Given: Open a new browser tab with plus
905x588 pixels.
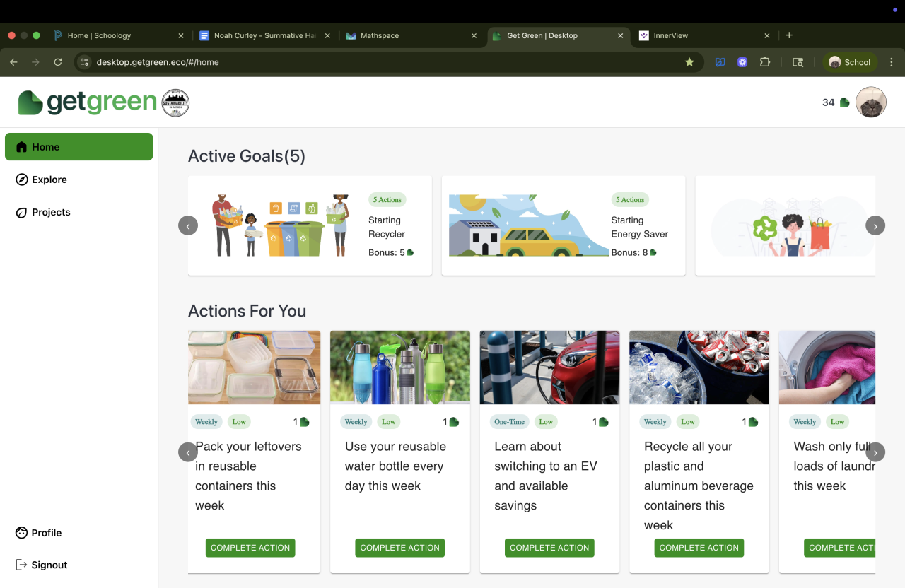Looking at the screenshot, I should pyautogui.click(x=789, y=35).
